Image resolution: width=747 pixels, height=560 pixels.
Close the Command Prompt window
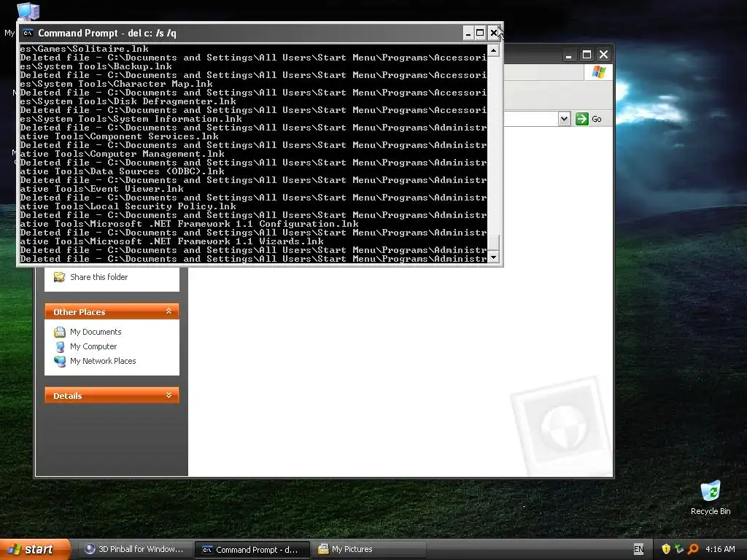pos(493,33)
